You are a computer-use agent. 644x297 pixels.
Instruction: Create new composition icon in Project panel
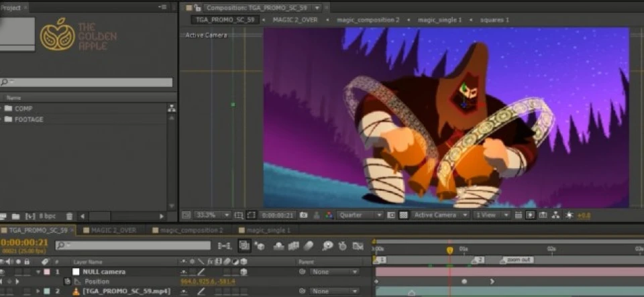(30, 216)
